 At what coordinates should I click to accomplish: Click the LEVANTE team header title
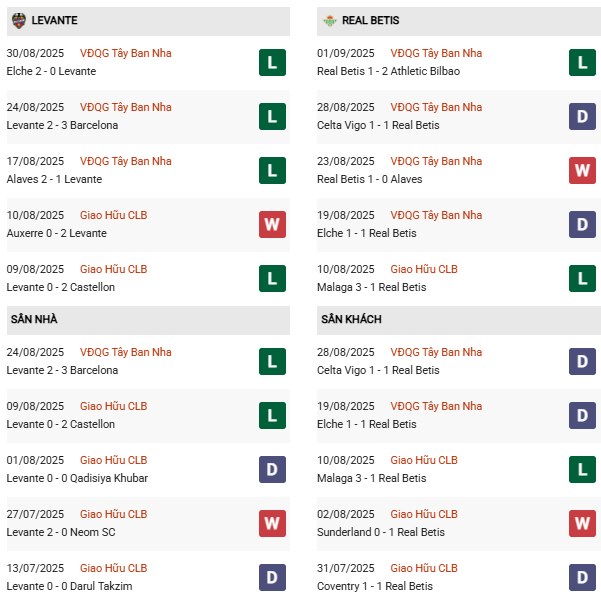tap(54, 20)
